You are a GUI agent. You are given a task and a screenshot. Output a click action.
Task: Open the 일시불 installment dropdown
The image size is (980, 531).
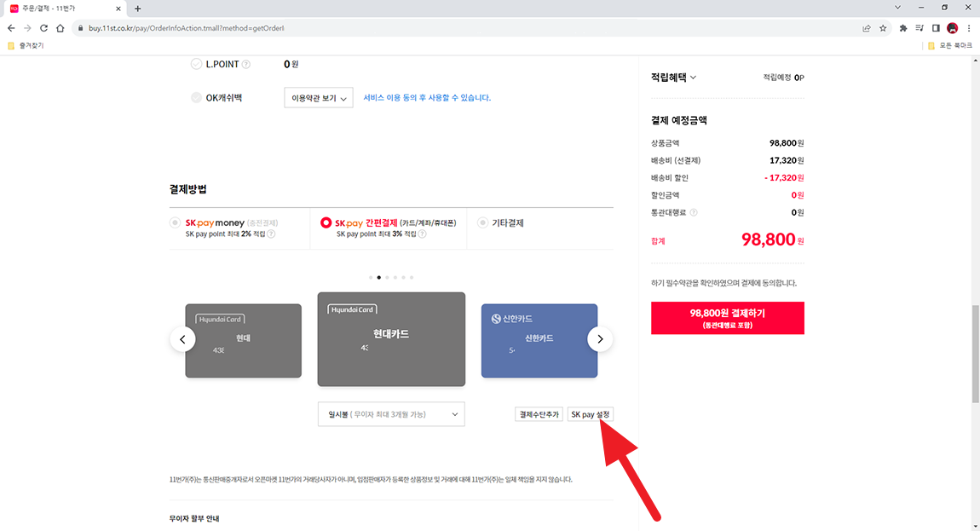click(391, 413)
